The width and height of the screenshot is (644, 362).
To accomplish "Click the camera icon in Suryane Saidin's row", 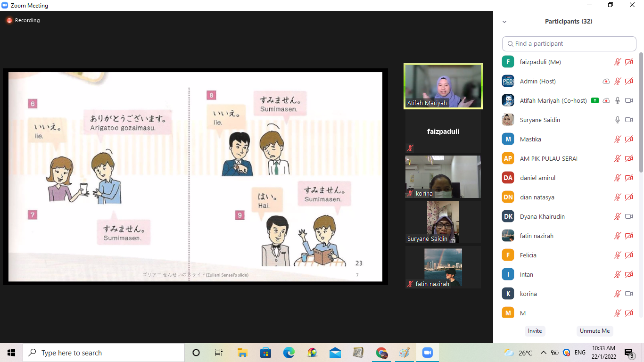I will [629, 120].
